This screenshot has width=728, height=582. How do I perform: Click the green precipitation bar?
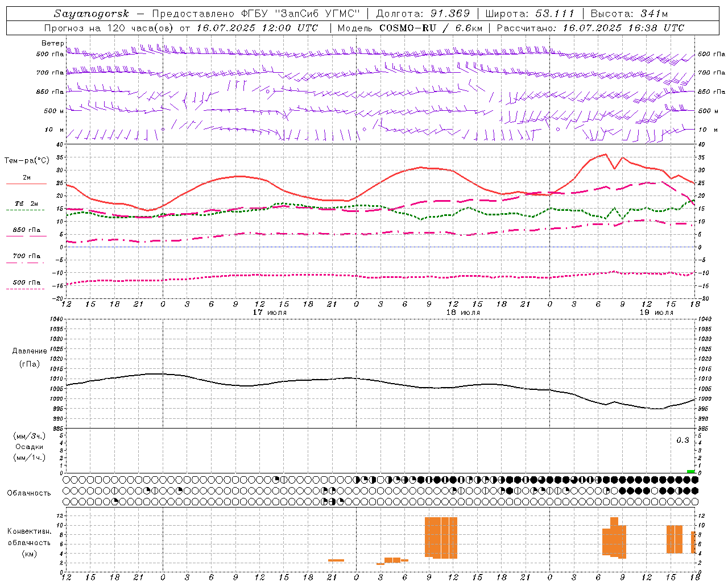tap(690, 471)
